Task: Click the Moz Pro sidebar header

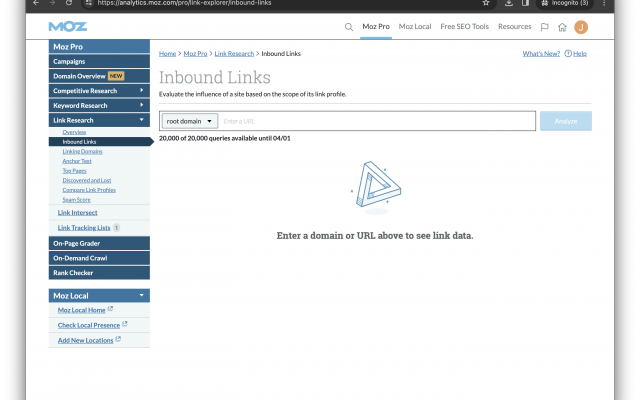Action: click(x=99, y=47)
